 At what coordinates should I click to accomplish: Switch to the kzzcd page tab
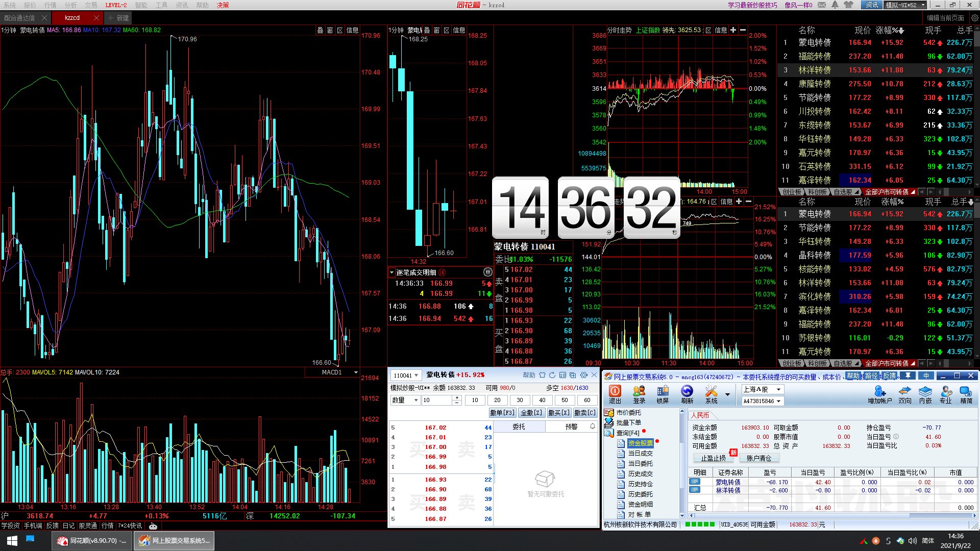(x=72, y=18)
